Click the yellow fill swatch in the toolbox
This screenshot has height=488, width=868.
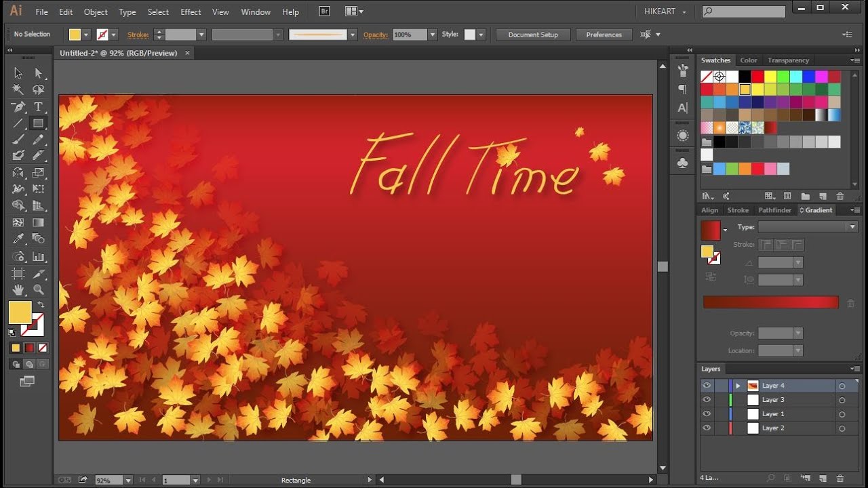click(20, 312)
